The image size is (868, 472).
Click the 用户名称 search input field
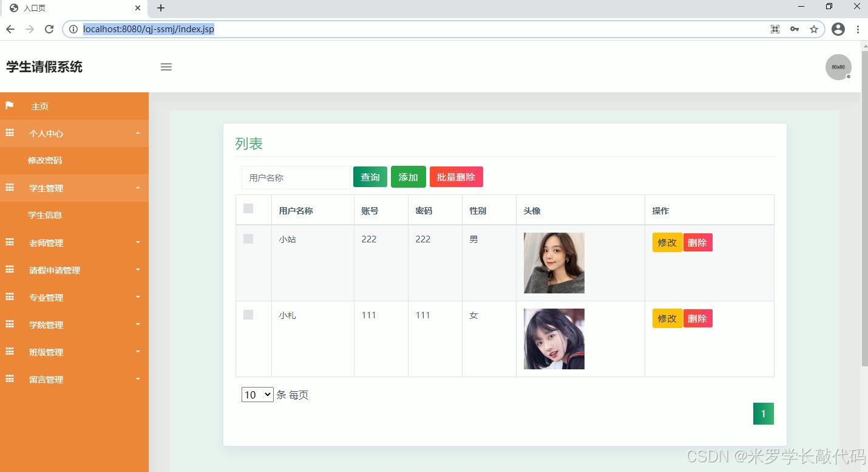pos(296,177)
